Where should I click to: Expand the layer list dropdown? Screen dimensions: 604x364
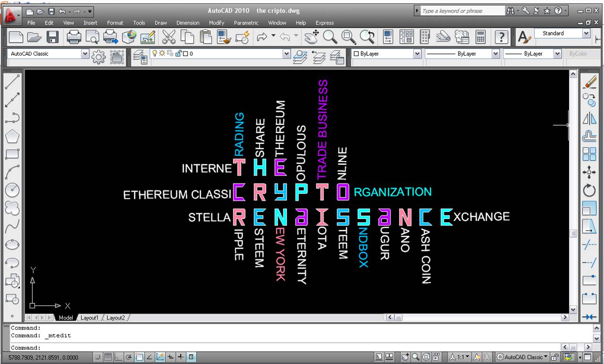(286, 54)
